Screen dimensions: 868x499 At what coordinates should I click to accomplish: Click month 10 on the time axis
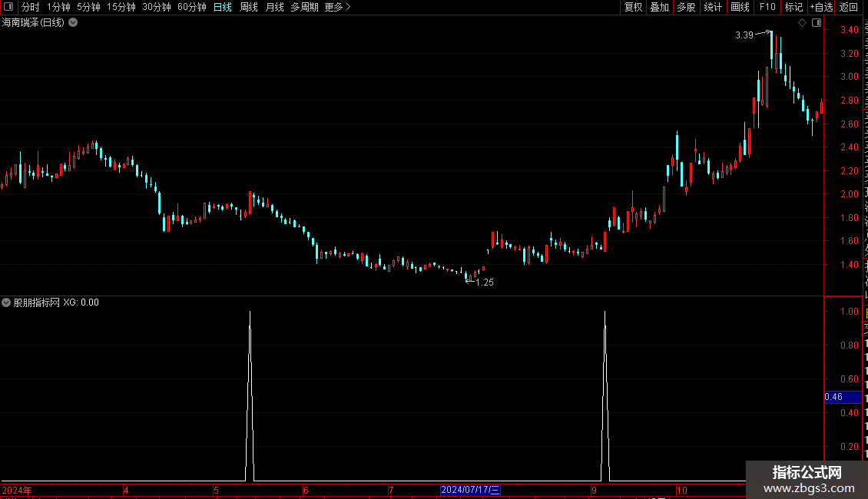[x=682, y=490]
